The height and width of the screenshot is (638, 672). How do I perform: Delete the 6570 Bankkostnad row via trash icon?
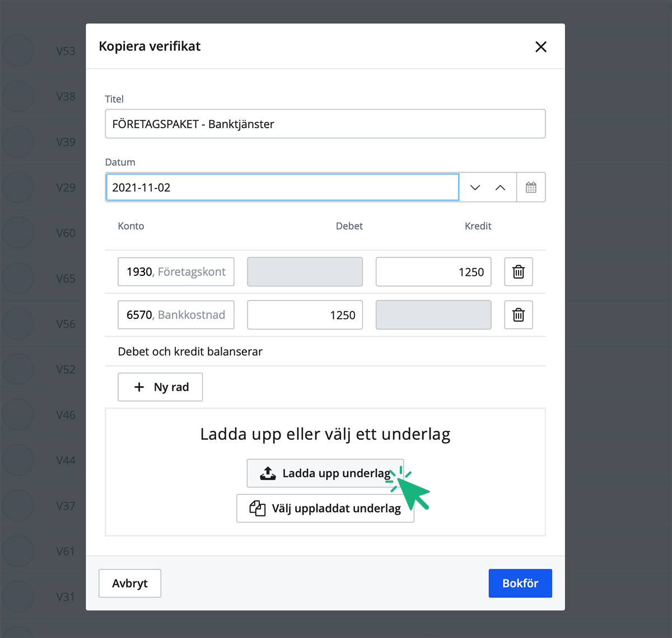pos(518,315)
